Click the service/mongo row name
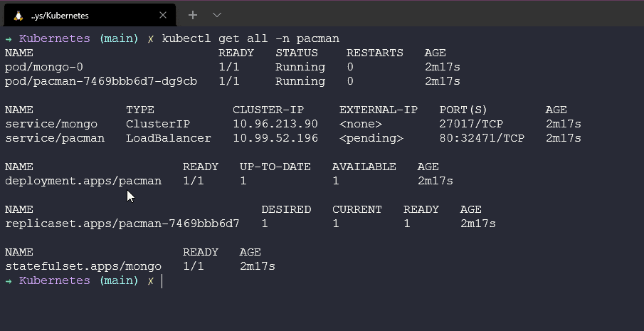The height and width of the screenshot is (331, 644). tap(51, 124)
